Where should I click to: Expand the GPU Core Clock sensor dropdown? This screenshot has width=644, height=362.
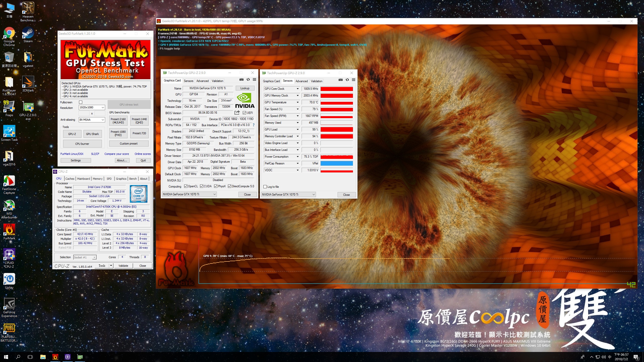coord(298,89)
